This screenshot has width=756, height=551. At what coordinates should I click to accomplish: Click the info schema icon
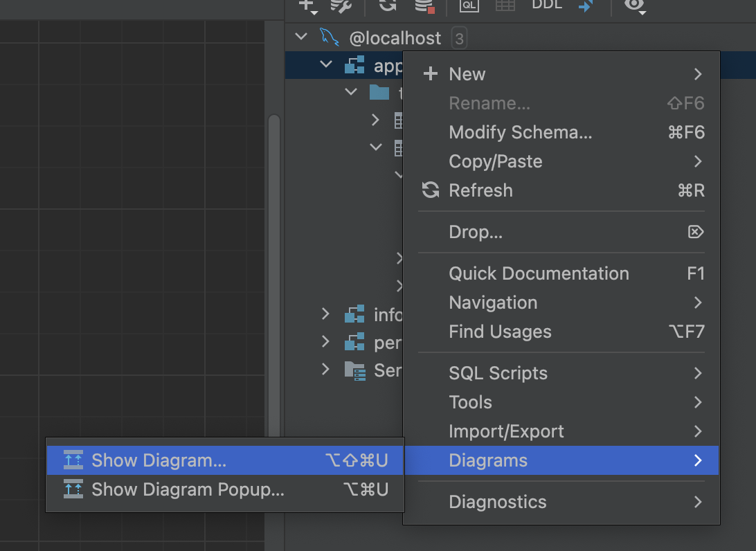354,314
